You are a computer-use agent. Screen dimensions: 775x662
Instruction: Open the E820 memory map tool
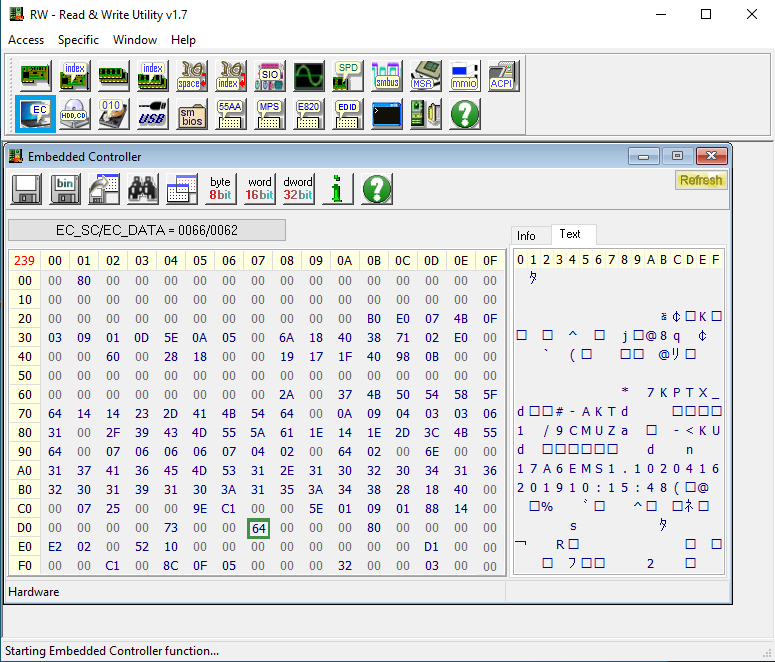point(309,114)
